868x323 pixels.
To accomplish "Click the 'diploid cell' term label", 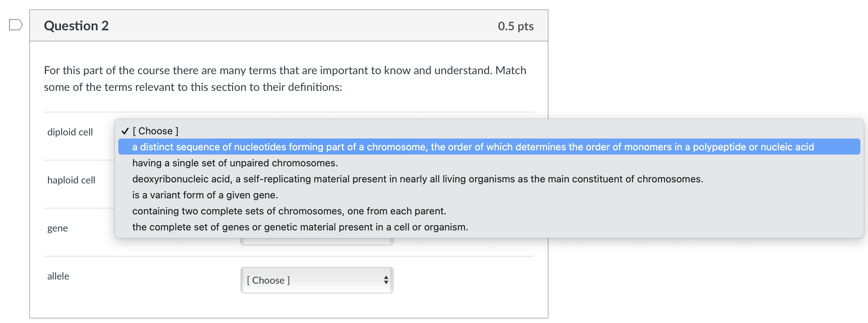I will coord(70,132).
